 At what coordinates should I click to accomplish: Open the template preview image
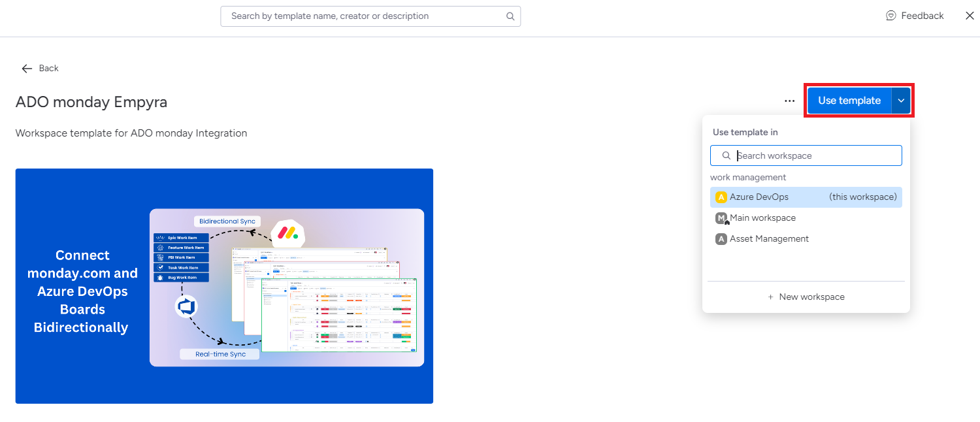click(x=224, y=286)
